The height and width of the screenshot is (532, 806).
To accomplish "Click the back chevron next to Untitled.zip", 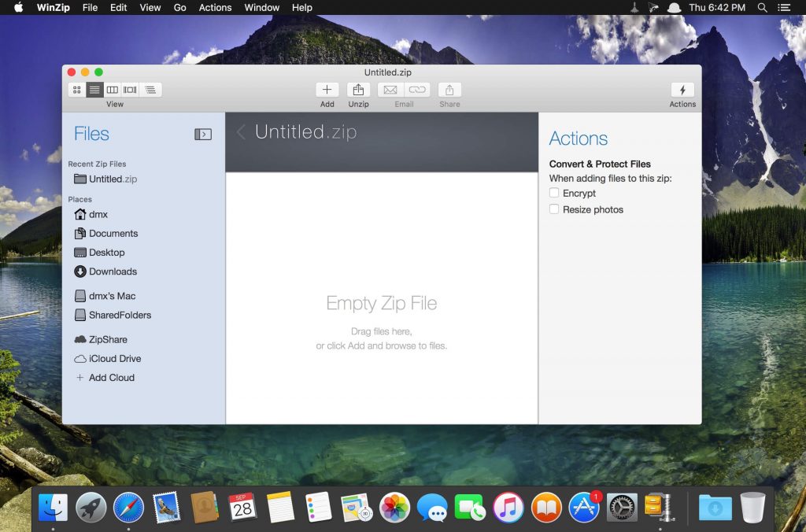I will coord(240,132).
